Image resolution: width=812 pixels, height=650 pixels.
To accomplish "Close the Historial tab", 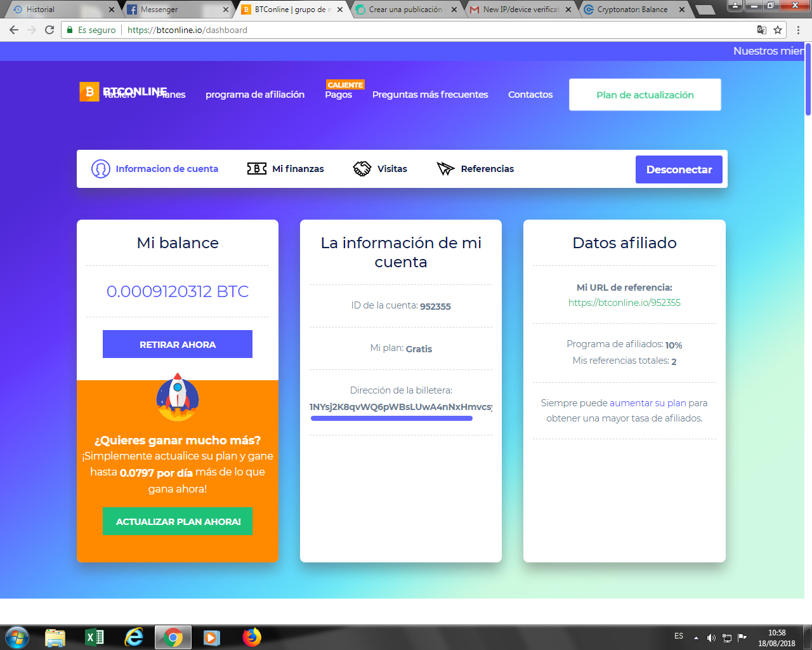I will [x=112, y=10].
